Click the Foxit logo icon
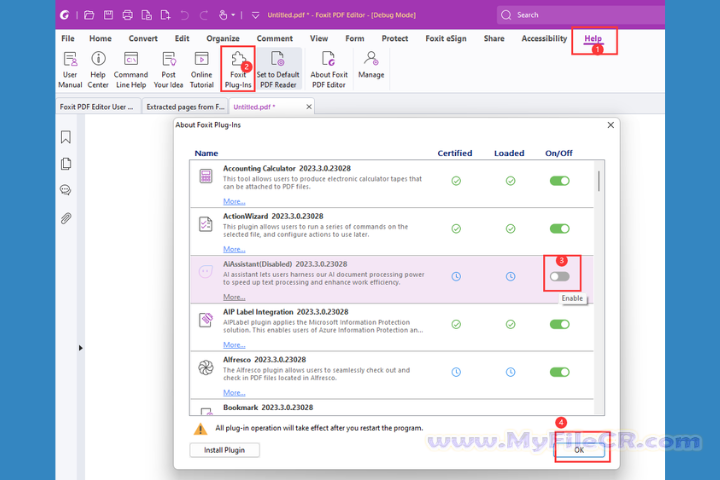The width and height of the screenshot is (720, 480). click(x=65, y=15)
